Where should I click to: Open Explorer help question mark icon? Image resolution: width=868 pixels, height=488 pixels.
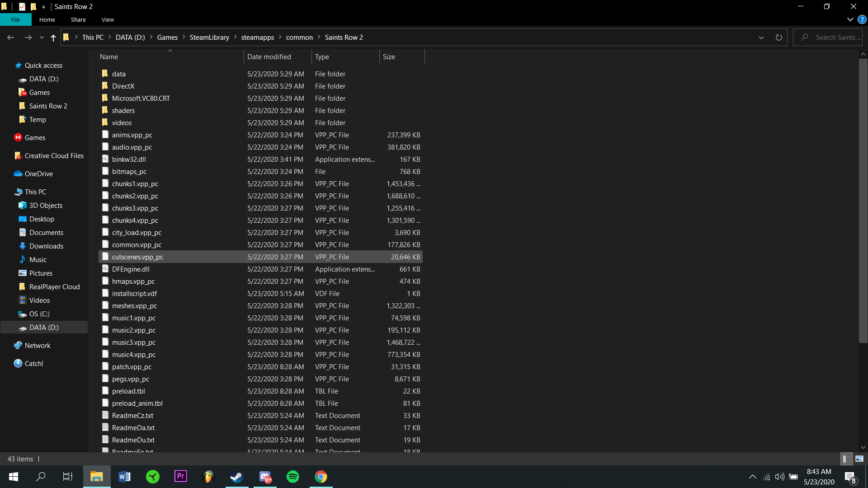tap(862, 19)
